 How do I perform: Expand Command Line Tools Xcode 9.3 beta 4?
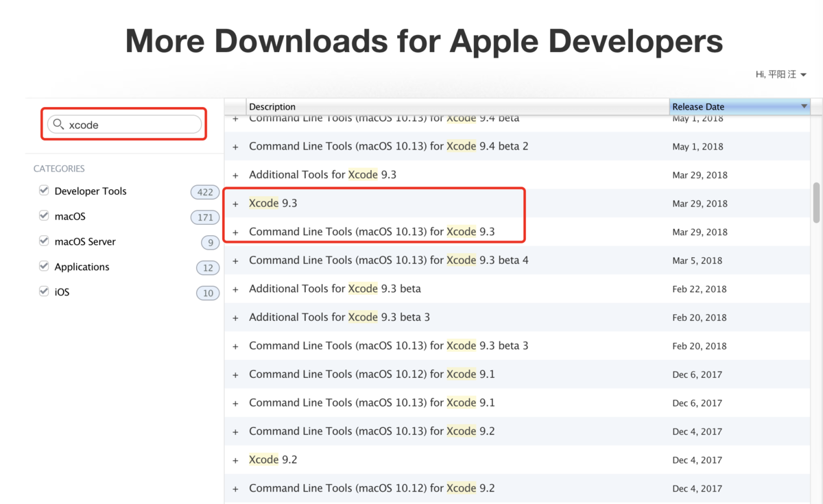tap(235, 261)
